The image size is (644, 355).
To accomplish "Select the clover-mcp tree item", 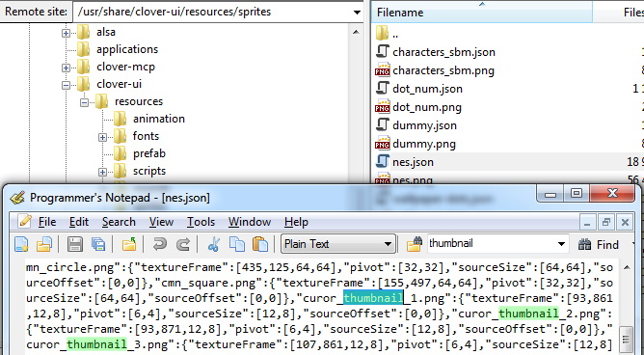I will (125, 67).
